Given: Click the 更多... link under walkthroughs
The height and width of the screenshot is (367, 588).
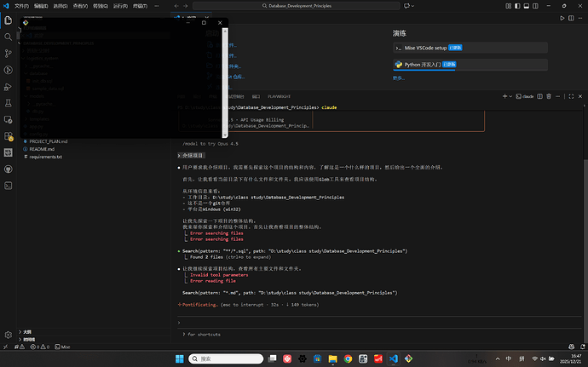Looking at the screenshot, I should pos(398,78).
